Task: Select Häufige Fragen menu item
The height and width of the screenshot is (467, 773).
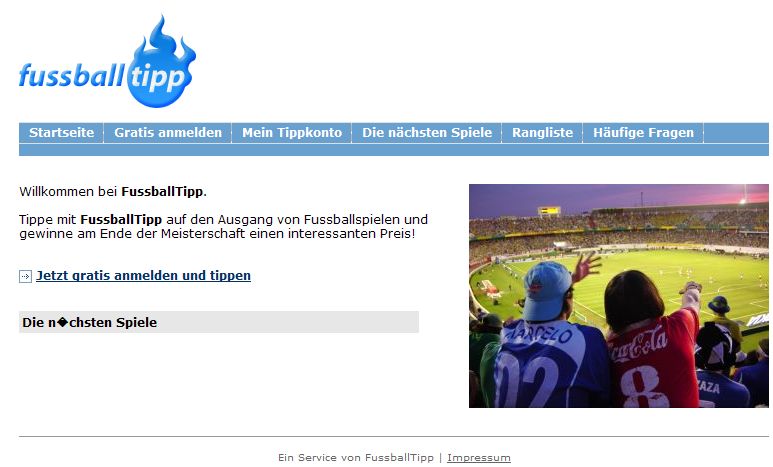Action: 643,133
